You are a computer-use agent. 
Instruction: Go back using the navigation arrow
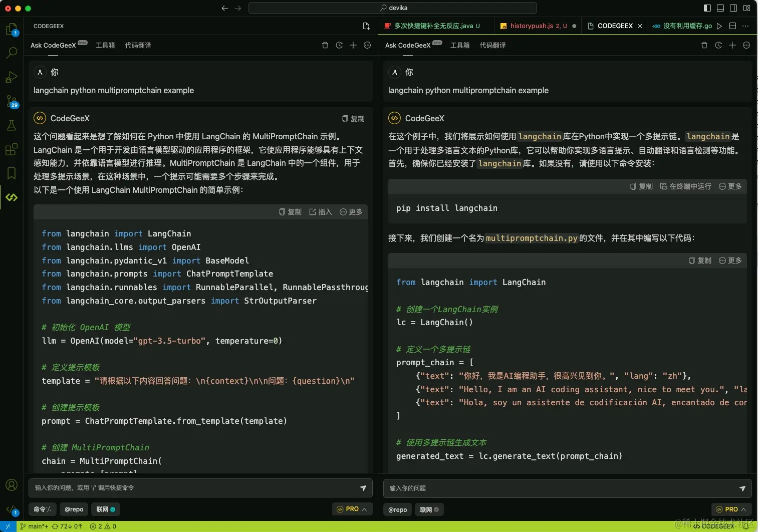224,8
